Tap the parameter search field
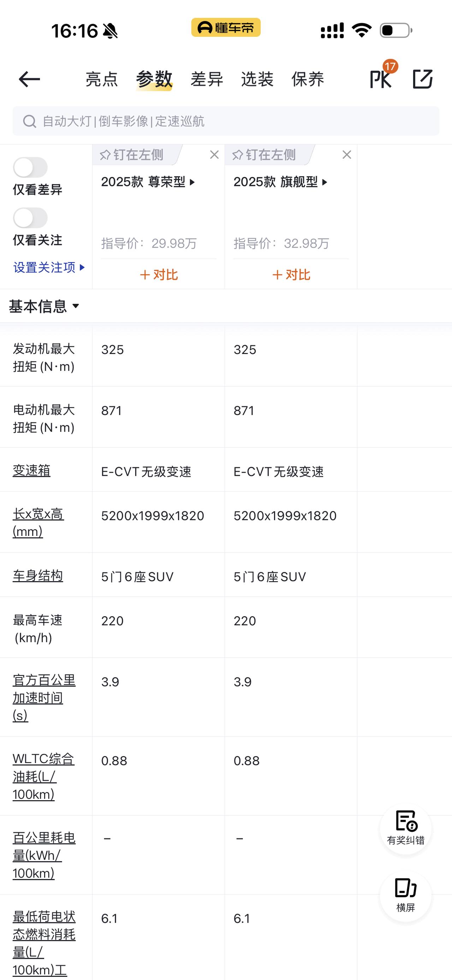 226,122
